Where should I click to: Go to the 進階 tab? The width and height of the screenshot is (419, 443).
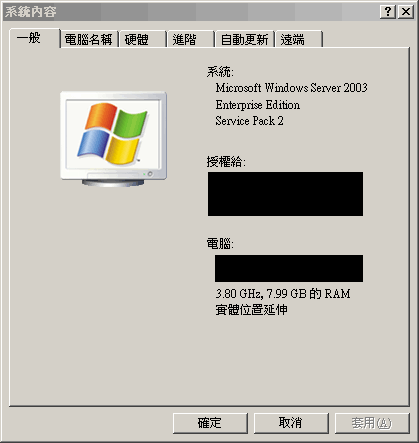pyautogui.click(x=190, y=39)
